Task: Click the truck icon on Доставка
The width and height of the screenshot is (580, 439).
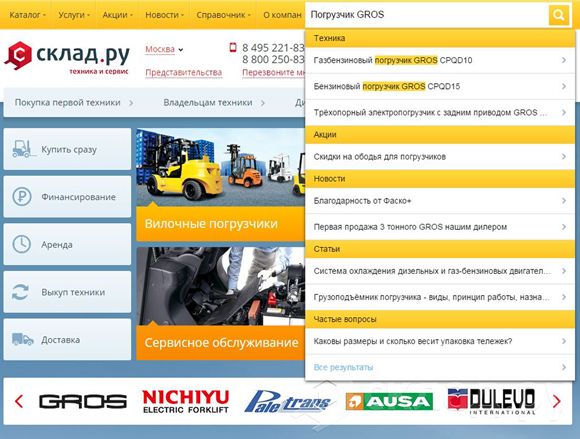Action: tap(23, 339)
